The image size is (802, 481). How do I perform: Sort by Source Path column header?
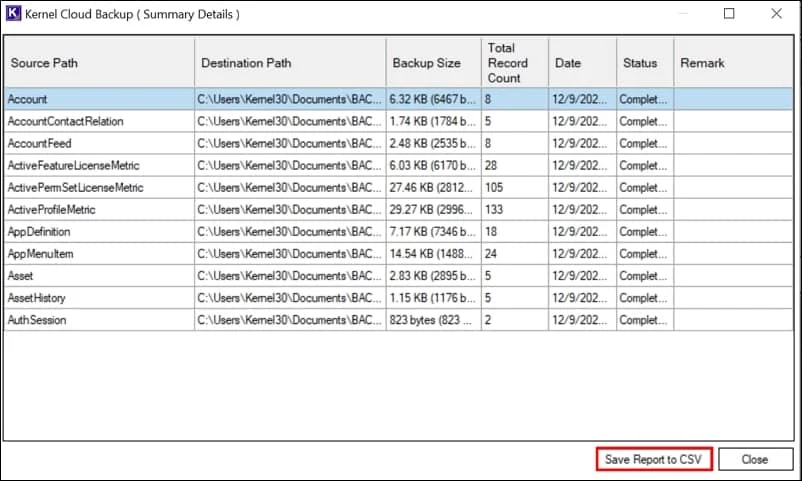[x=99, y=63]
